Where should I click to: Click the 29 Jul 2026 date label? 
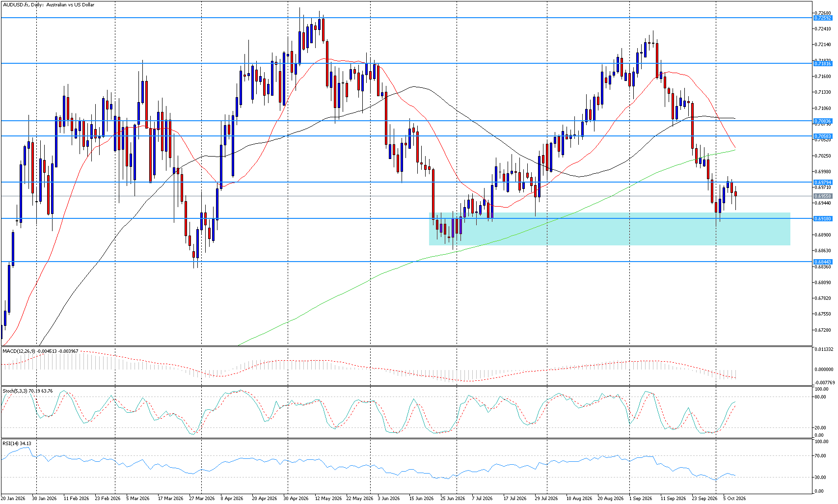pos(546,499)
